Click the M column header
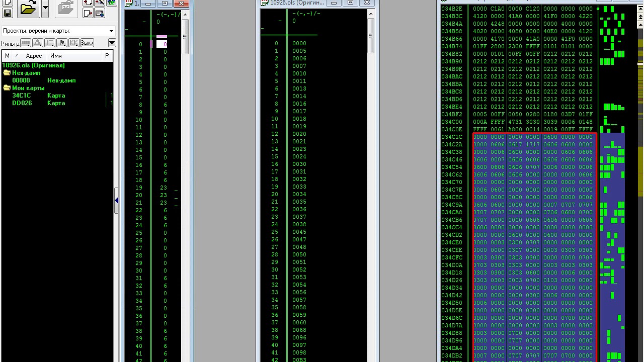This screenshot has width=644, height=362. coord(7,56)
